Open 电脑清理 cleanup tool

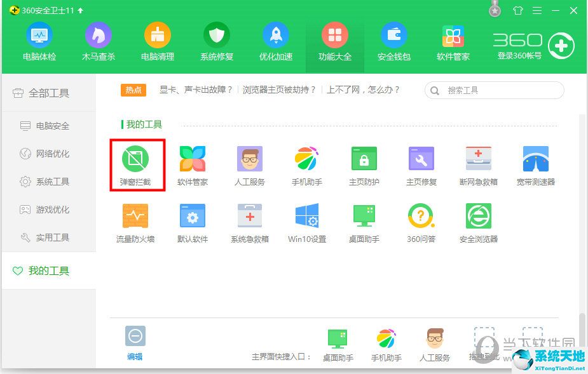pyautogui.click(x=158, y=42)
